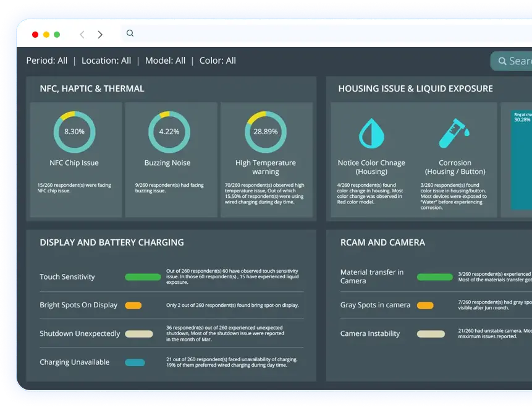The width and height of the screenshot is (532, 410).
Task: Click the corrosion test tube icon
Action: [x=454, y=133]
